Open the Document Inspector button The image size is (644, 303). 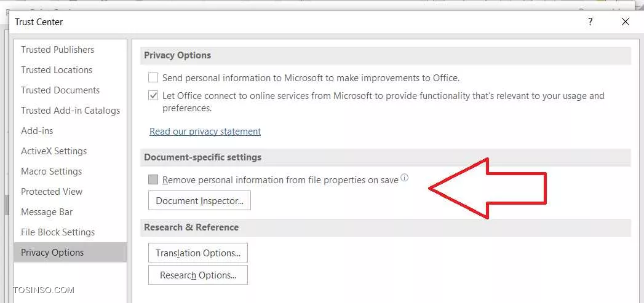coord(199,201)
